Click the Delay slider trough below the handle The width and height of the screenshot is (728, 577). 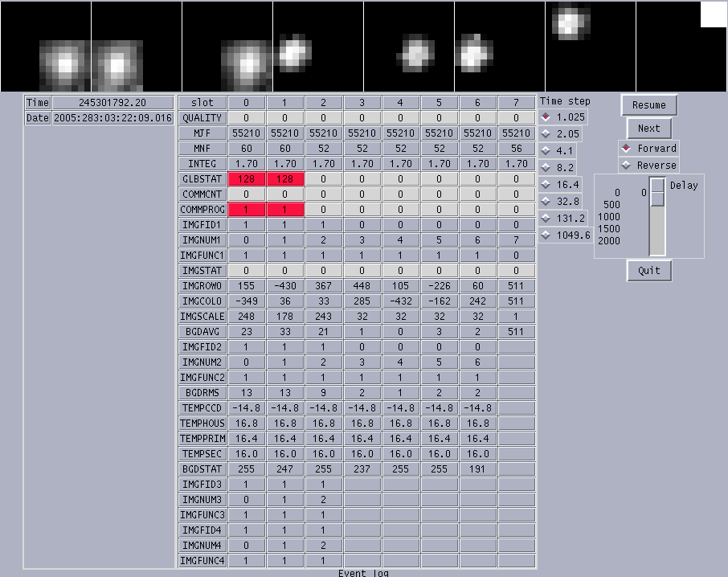(x=657, y=231)
